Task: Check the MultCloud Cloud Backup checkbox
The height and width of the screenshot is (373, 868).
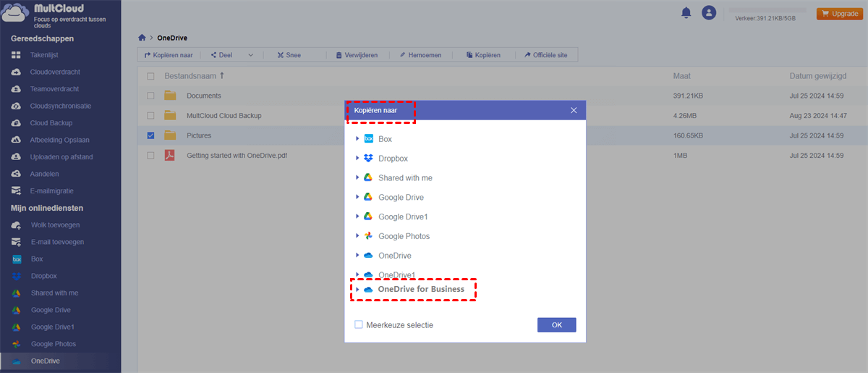Action: [150, 115]
